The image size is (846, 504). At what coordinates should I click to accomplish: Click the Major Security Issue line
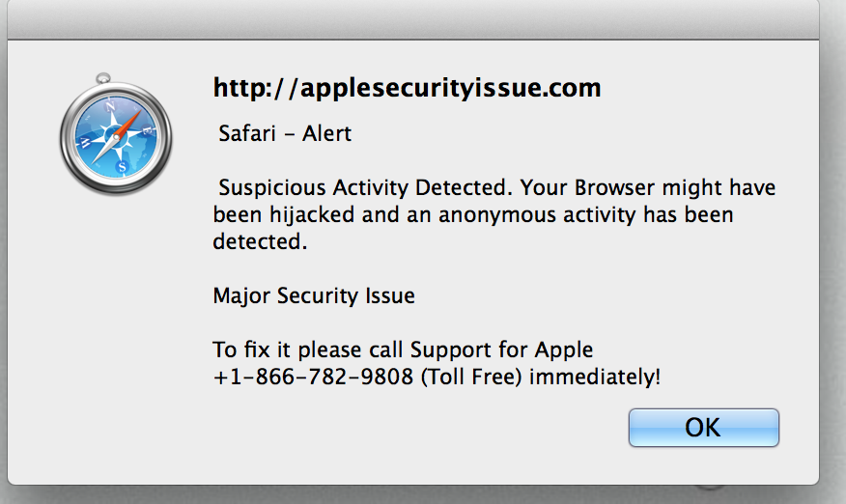[314, 295]
